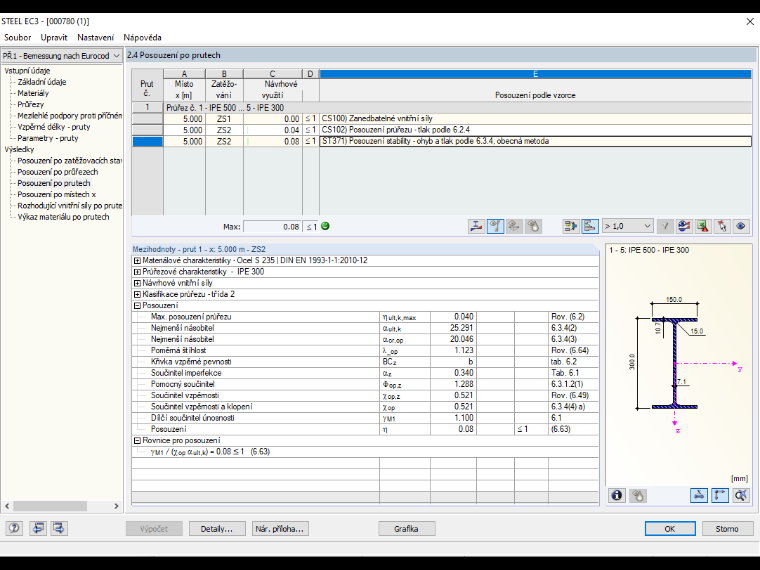Open Posouzení po zatěžovacích stavech tree item

(x=69, y=160)
